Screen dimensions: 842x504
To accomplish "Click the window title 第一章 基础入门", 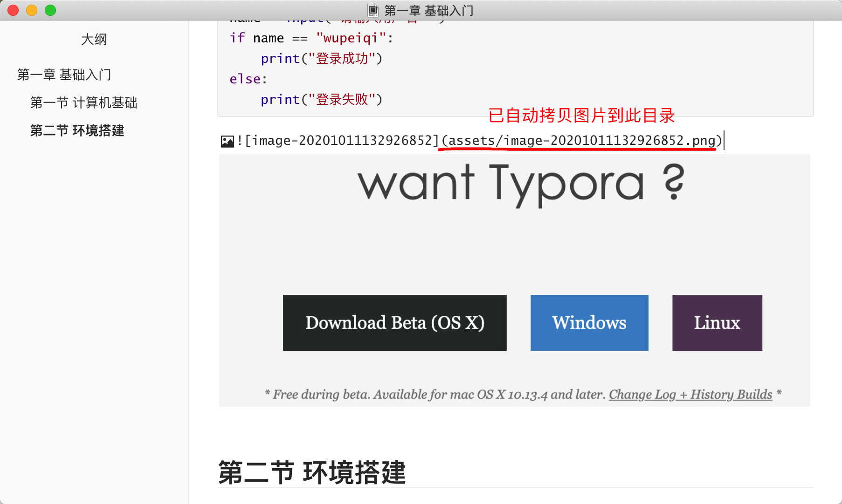I will click(428, 10).
